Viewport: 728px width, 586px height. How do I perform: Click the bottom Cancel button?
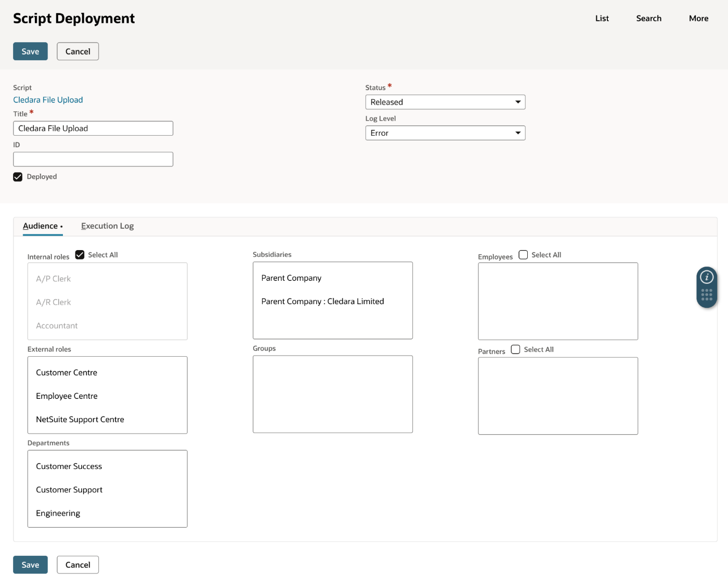[77, 565]
